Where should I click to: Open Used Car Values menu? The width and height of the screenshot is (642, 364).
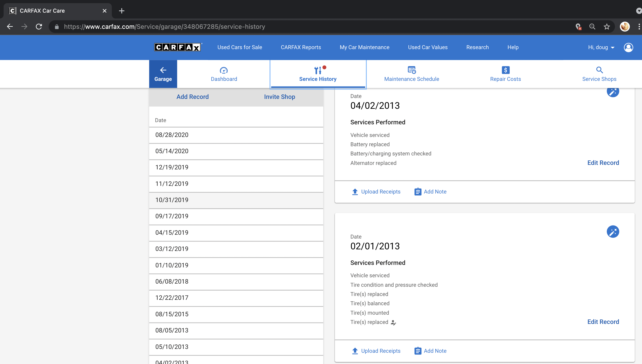[428, 47]
